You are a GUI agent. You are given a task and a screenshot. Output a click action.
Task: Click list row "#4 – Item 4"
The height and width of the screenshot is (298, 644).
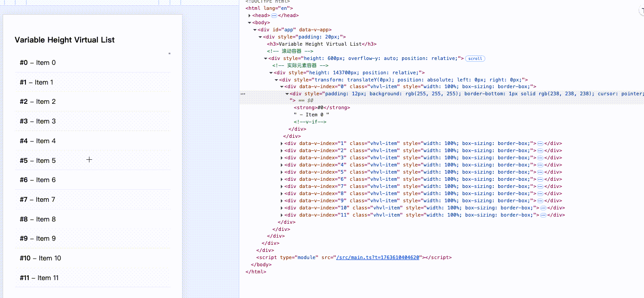point(93,141)
